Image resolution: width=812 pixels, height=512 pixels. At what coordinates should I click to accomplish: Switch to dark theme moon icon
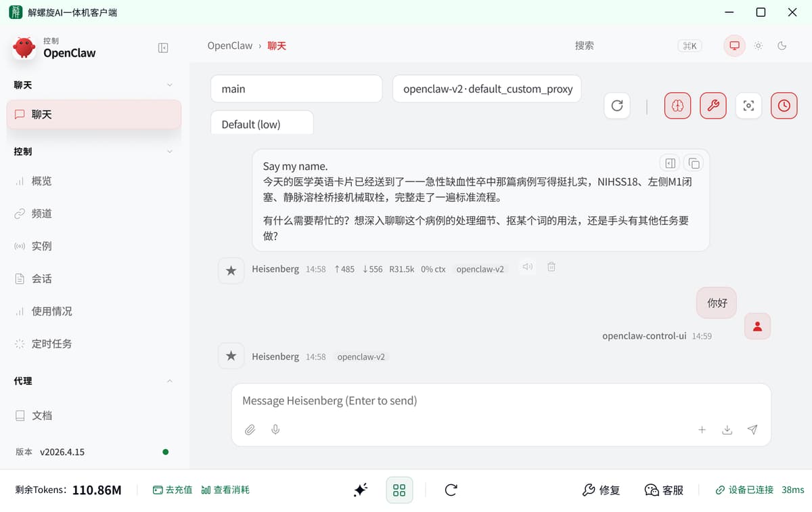pos(782,46)
